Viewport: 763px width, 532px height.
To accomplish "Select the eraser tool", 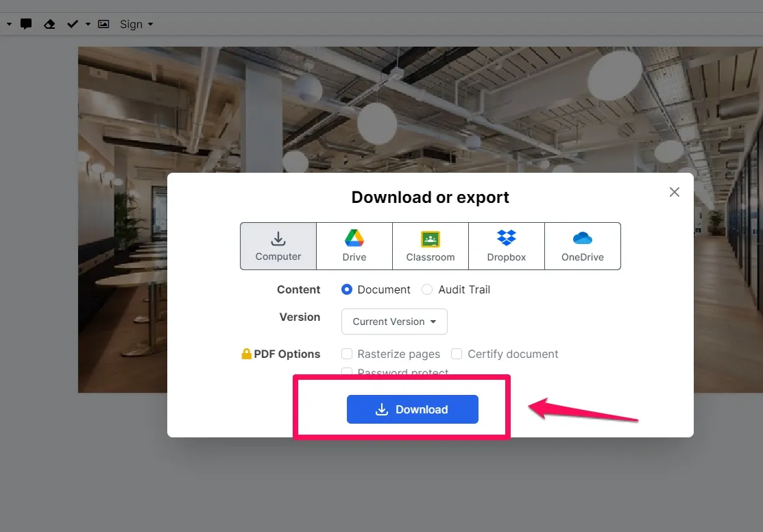I will (x=49, y=24).
